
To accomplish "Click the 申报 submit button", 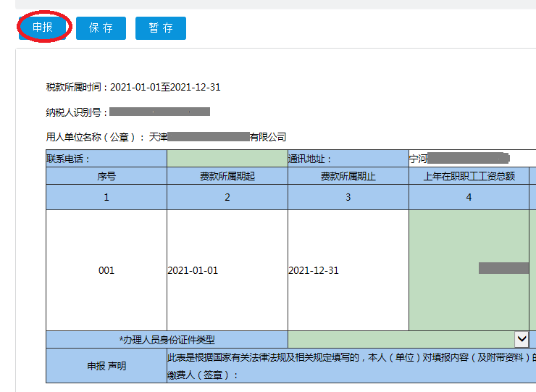I will (x=43, y=28).
